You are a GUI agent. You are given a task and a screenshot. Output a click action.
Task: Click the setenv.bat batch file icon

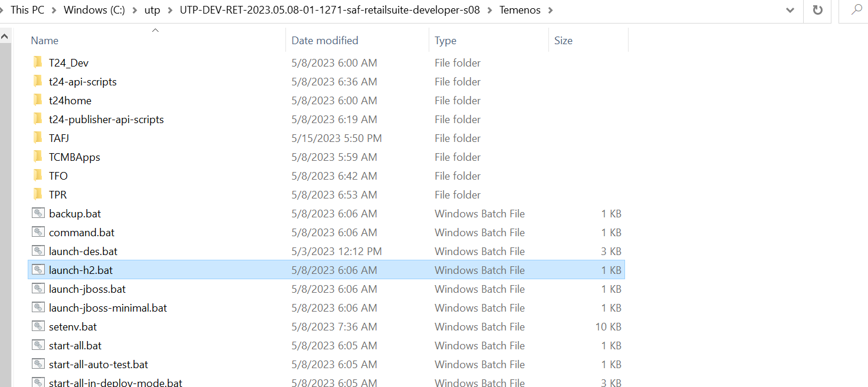tap(38, 326)
